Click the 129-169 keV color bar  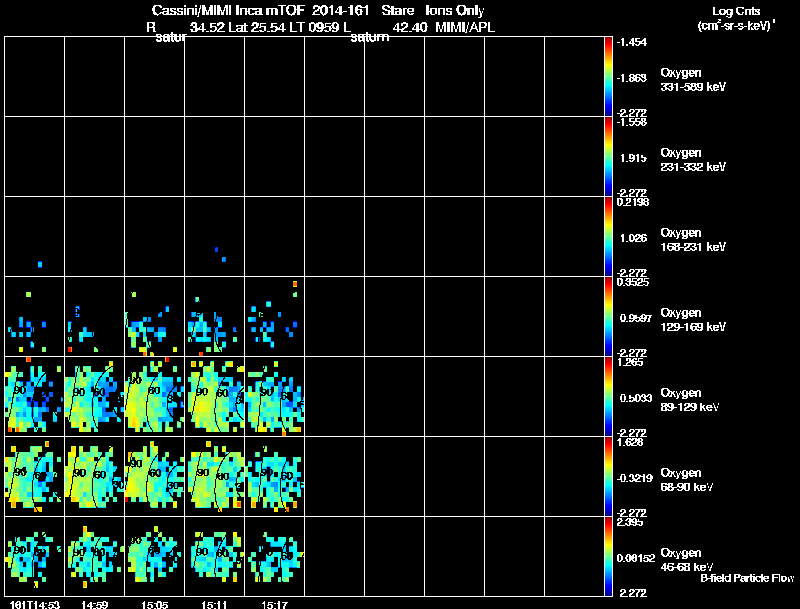(608, 317)
